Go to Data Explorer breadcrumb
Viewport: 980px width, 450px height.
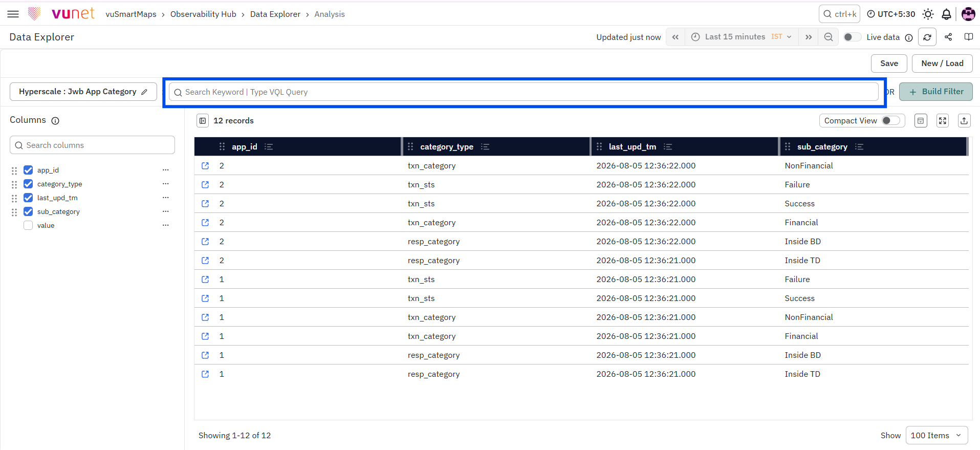(275, 14)
